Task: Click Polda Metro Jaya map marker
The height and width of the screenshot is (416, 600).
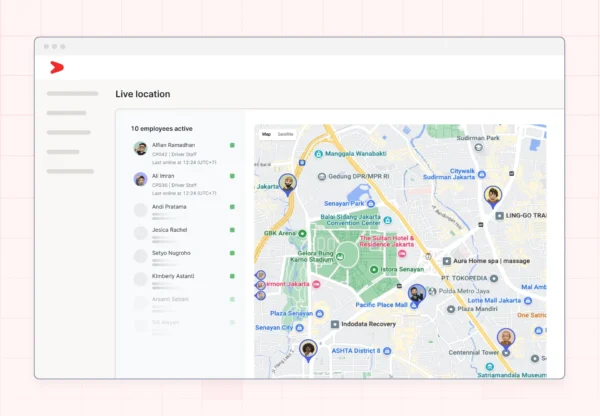Action: point(432,291)
